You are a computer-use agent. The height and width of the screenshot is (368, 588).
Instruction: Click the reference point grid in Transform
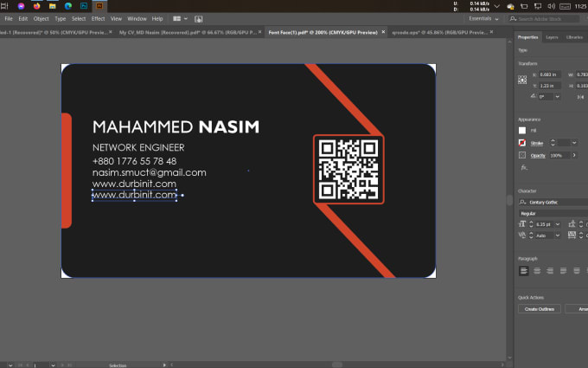[x=522, y=80]
